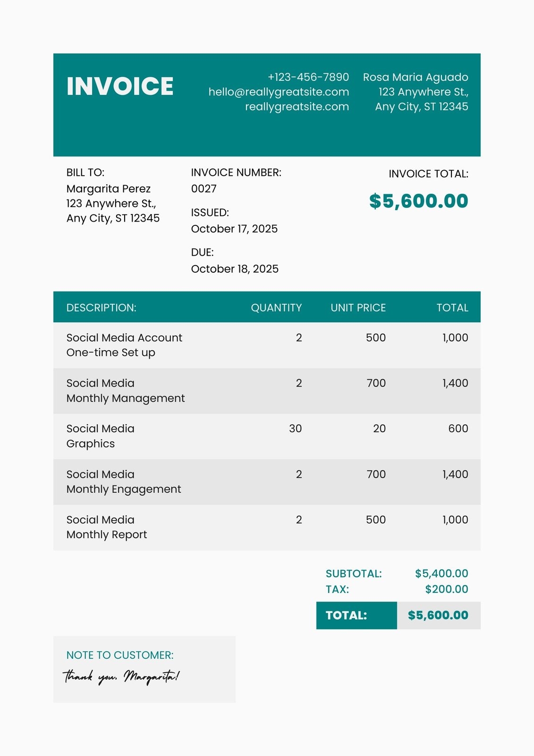534x756 pixels.
Task: Click the due date October 18, 2025
Action: click(235, 269)
